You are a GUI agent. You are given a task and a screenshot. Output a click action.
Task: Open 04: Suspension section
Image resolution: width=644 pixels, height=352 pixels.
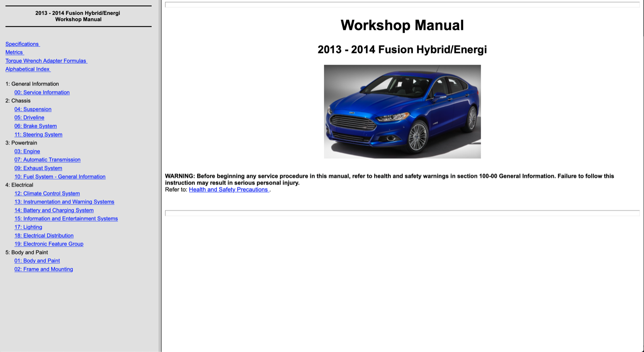[33, 109]
